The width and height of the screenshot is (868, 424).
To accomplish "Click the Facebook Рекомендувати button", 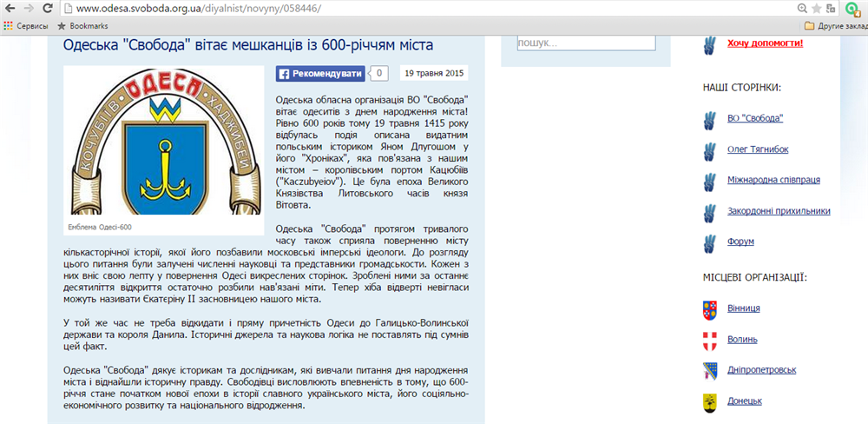I will point(320,74).
